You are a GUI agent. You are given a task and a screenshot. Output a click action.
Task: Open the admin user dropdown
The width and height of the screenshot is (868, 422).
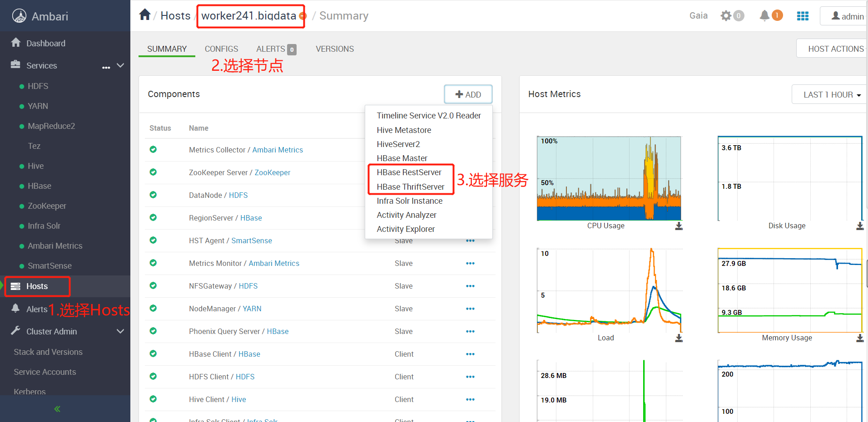(845, 16)
